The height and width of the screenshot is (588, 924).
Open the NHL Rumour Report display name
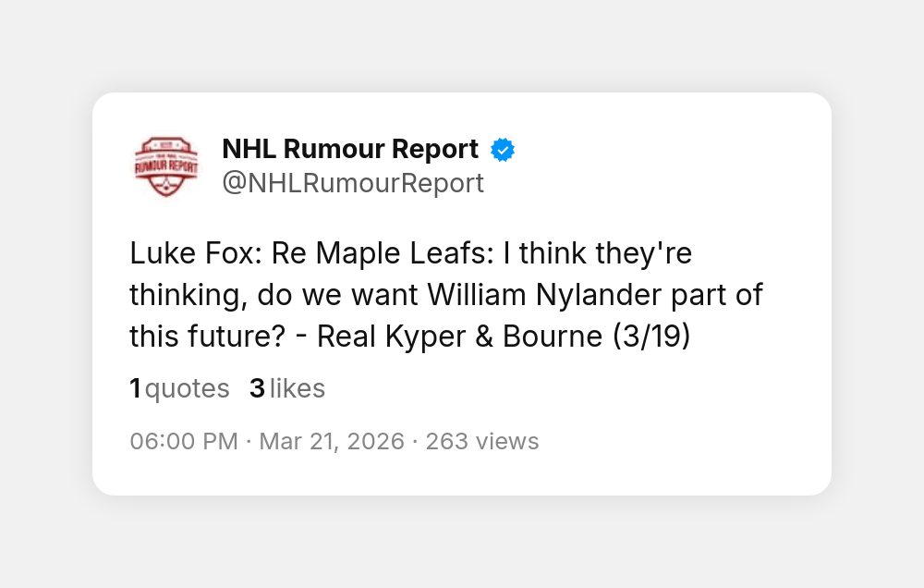350,149
